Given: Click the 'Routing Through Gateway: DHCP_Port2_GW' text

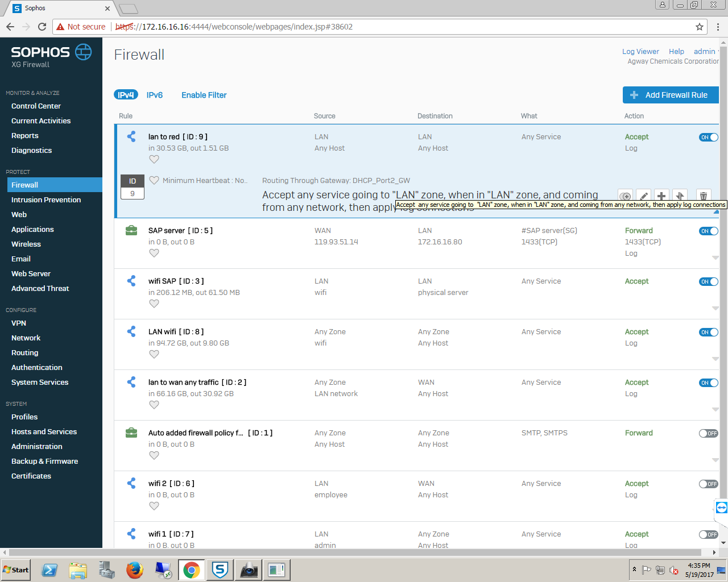Looking at the screenshot, I should tap(336, 180).
